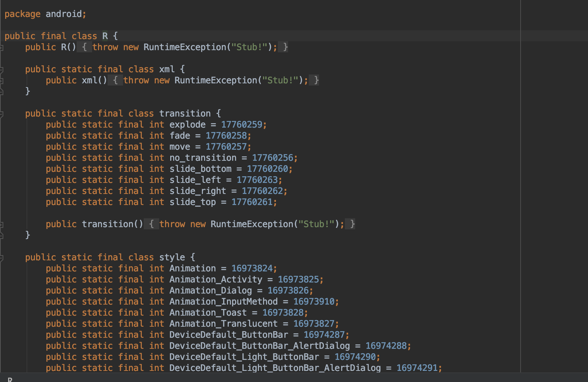Image resolution: width=588 pixels, height=382 pixels.
Task: Click the fold-end marker at transition class closing brace
Action: click(1, 236)
